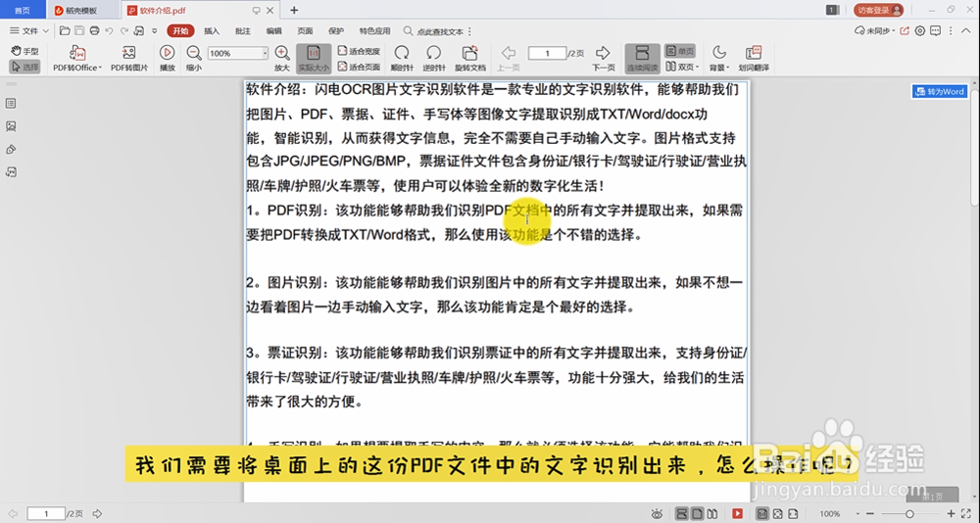Switch to the 开始 ribbon tab
Image resolution: width=980 pixels, height=523 pixels.
(x=180, y=30)
